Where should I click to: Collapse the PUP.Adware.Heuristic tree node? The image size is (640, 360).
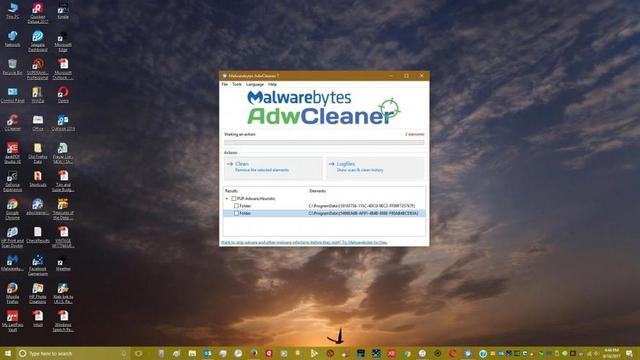(x=227, y=199)
